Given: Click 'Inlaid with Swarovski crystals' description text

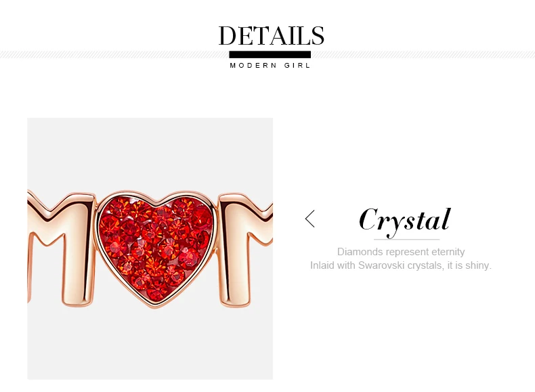Looking at the screenshot, I should 375,265.
